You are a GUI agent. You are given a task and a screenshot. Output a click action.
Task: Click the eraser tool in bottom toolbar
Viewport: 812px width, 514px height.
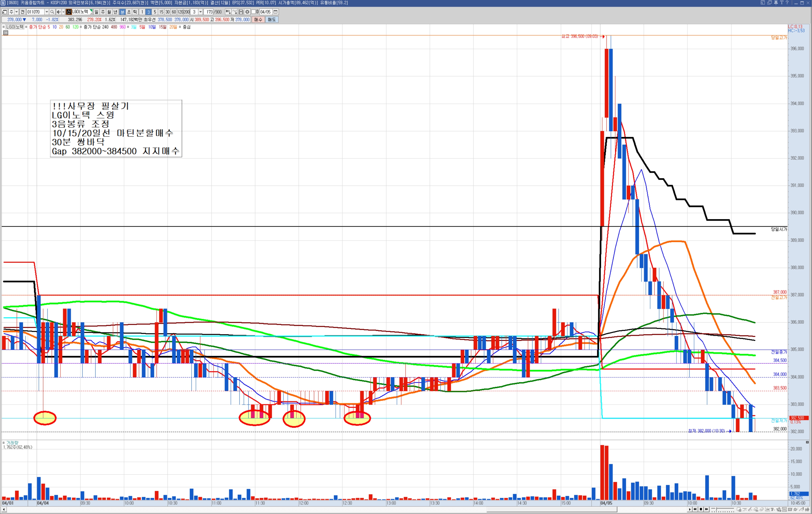761,509
